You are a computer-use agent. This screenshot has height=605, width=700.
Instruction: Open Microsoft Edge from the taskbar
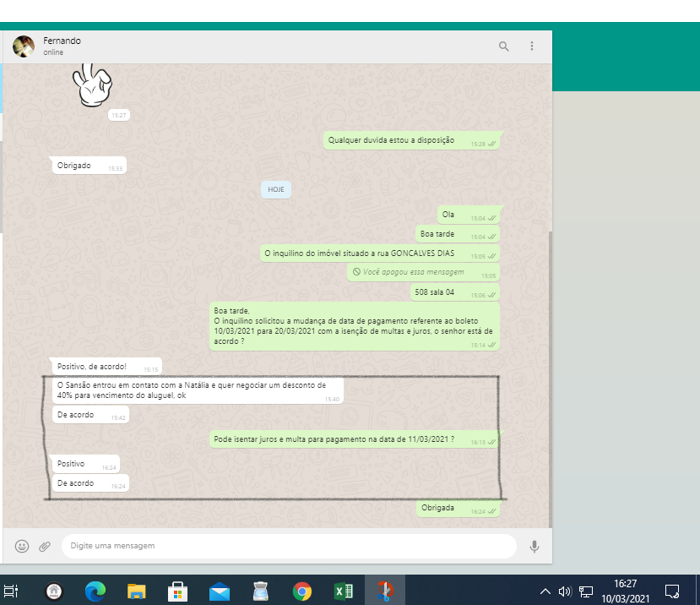(x=95, y=591)
